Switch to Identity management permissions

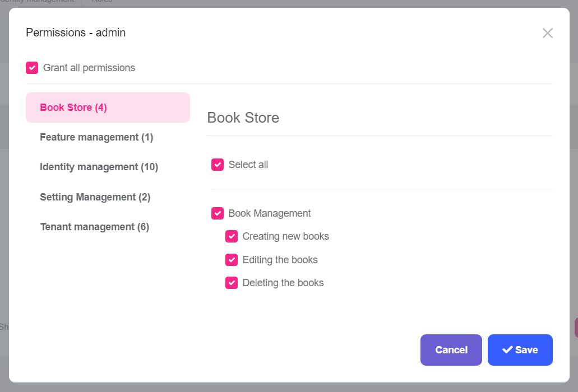[x=99, y=167]
